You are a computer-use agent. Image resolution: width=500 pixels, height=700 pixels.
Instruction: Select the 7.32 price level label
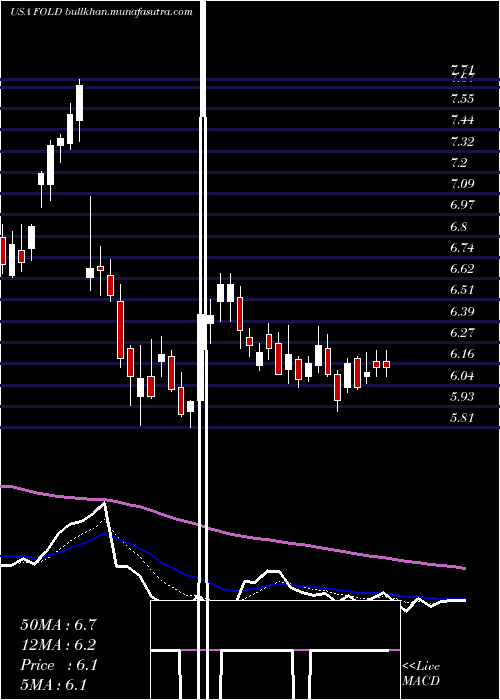462,142
